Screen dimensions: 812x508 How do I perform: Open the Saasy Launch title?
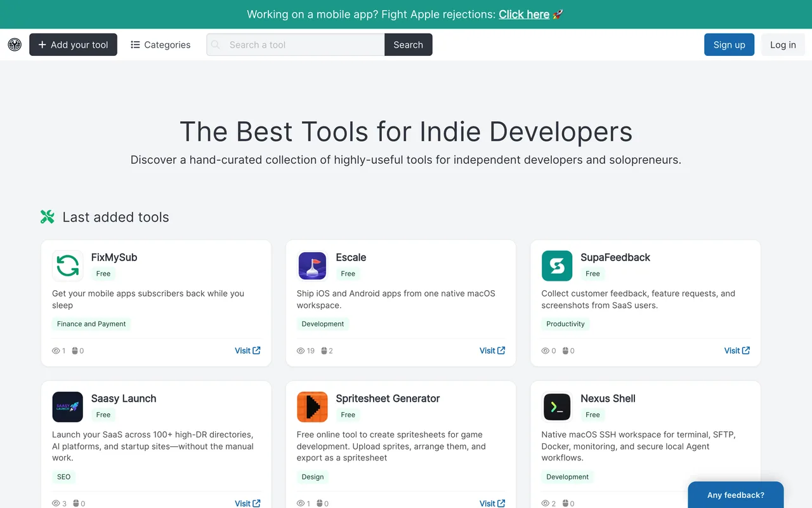coord(124,398)
